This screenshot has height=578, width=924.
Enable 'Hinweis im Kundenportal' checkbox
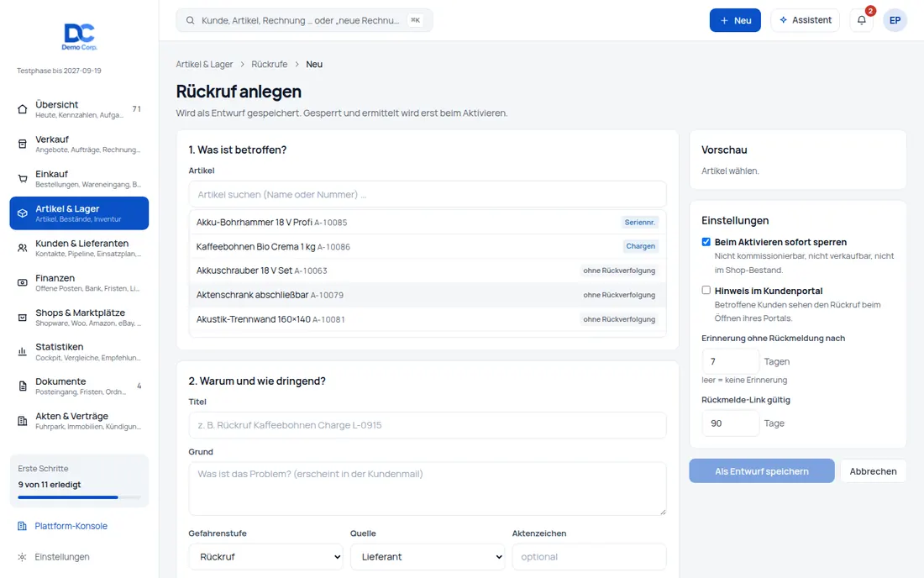click(706, 291)
